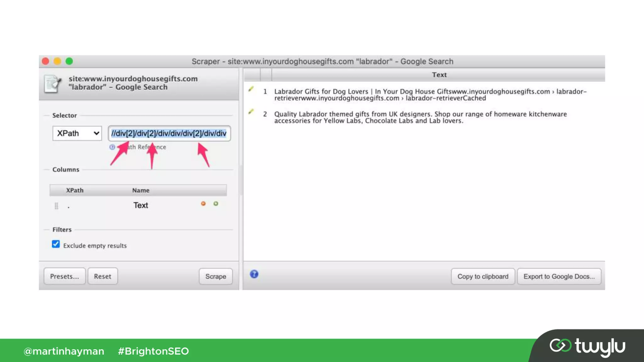Click the green add column icon

coord(216,204)
